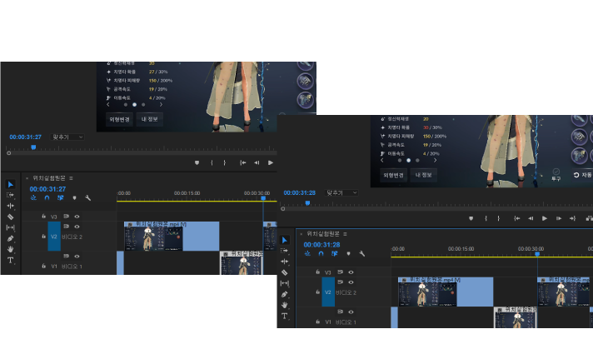Click Add Marker in left monitor transport

(x=197, y=162)
